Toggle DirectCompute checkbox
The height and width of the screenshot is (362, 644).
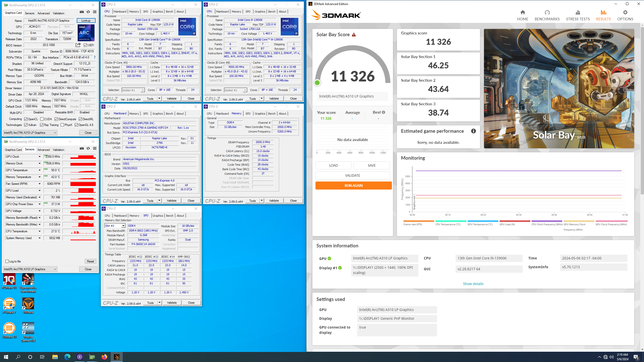pyautogui.click(x=56, y=119)
